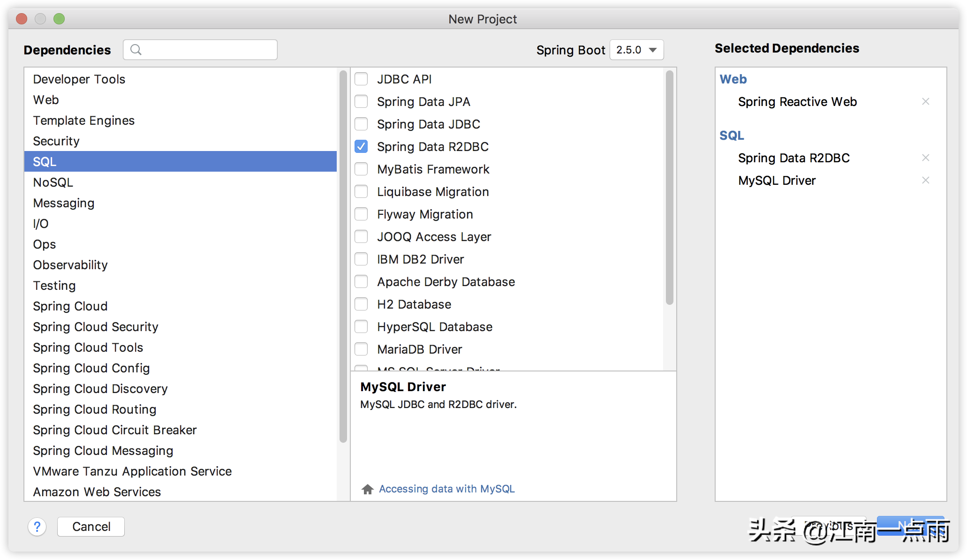The image size is (967, 560).
Task: Choose Spring Cloud Tools category
Action: (x=181, y=347)
